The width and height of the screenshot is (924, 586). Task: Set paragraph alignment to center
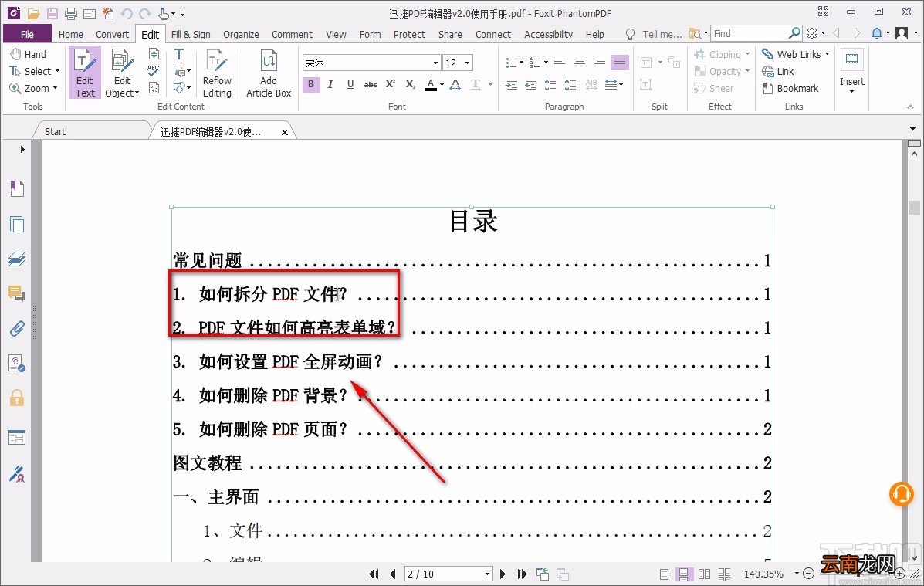point(579,63)
